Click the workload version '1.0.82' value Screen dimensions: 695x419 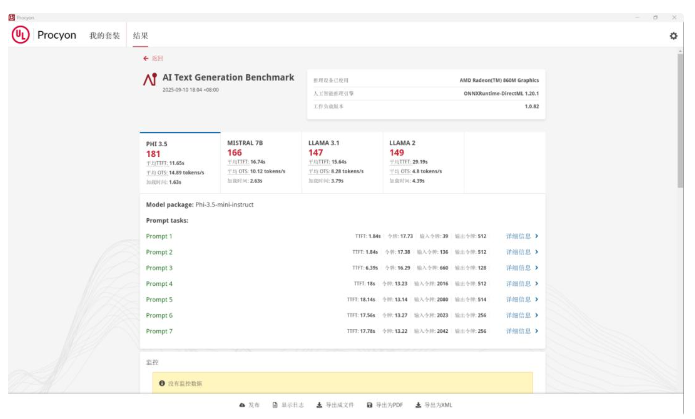[532, 106]
